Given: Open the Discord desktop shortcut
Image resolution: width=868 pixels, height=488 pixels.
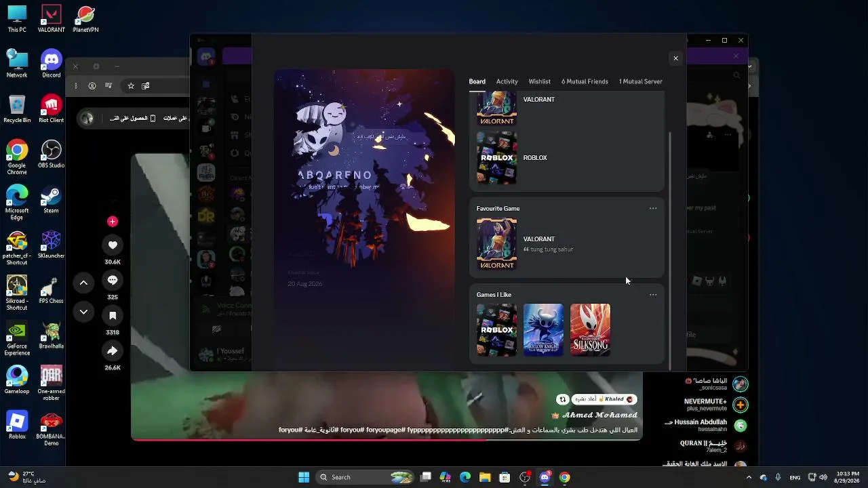Looking at the screenshot, I should [x=52, y=64].
